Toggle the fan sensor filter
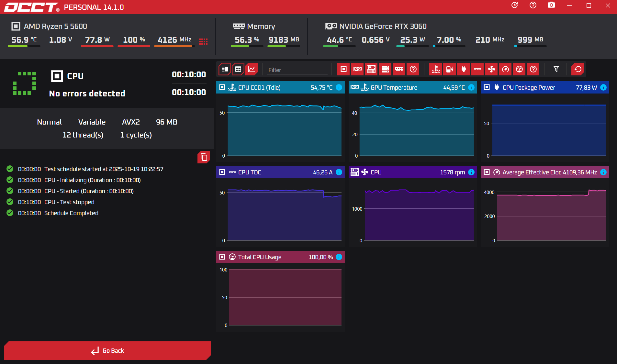The height and width of the screenshot is (364, 617). coord(491,69)
